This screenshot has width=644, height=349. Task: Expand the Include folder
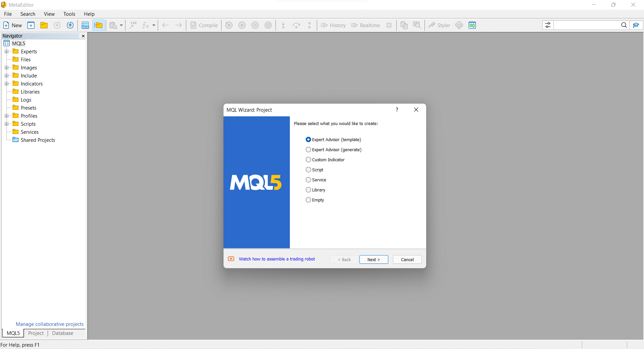point(6,75)
